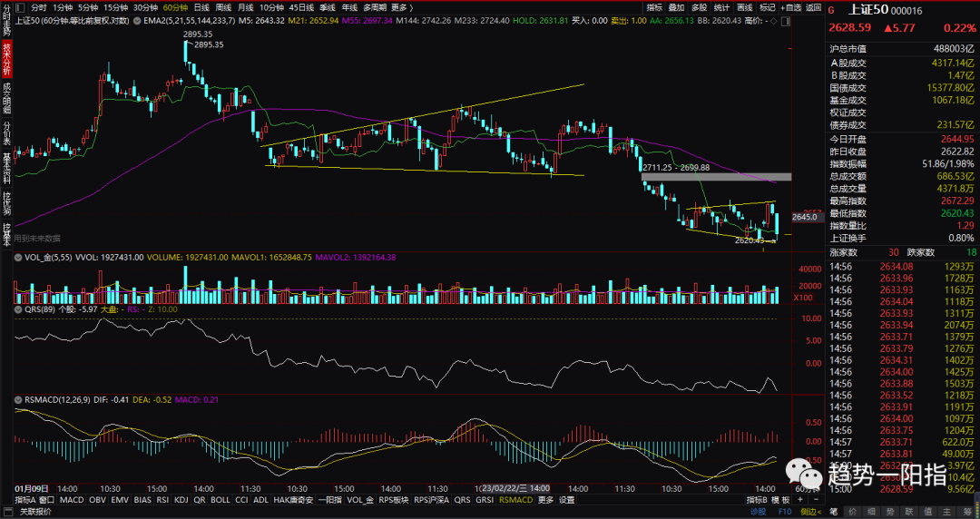This screenshot has width=980, height=519.
Task: Switch to the CCI indicator
Action: [x=241, y=500]
